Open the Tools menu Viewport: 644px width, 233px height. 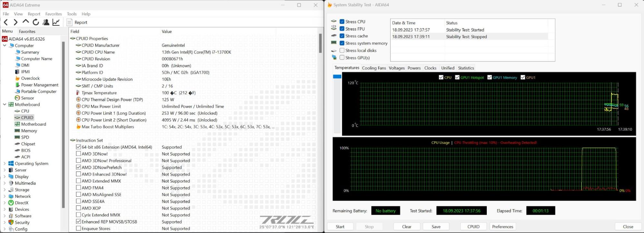point(72,14)
